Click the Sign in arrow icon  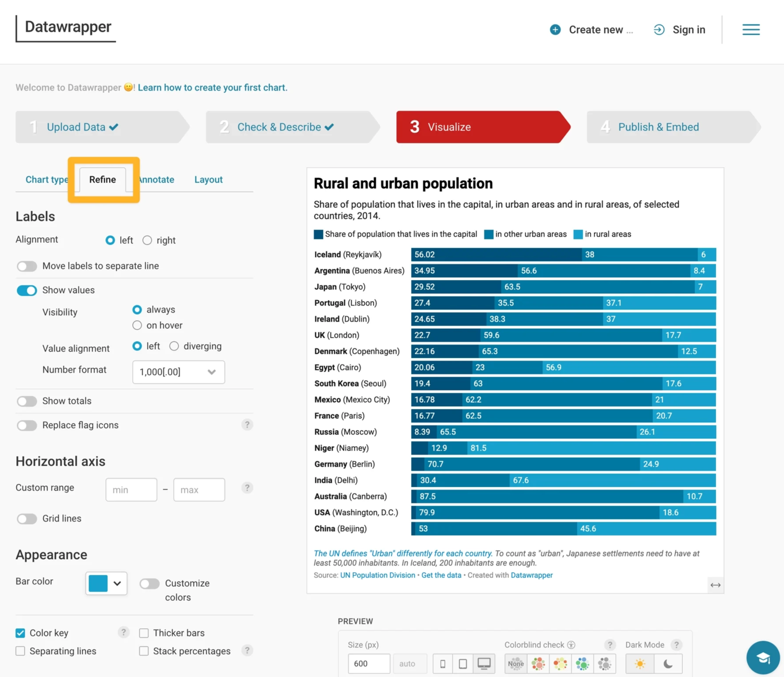[659, 29]
